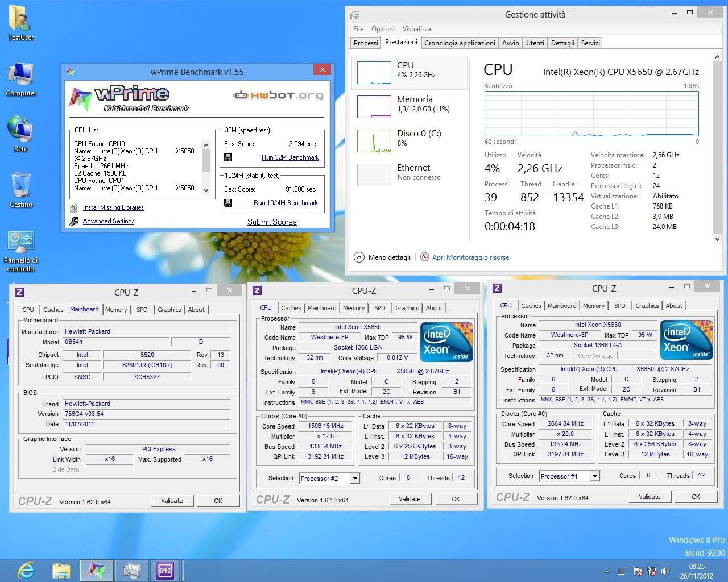The width and height of the screenshot is (728, 582).
Task: Select the Disco 0 (C:) performance item
Action: tap(409, 140)
